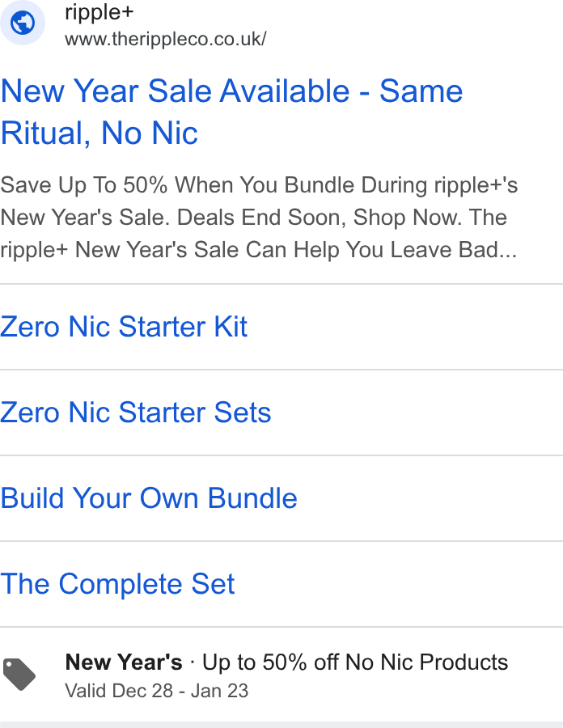Viewport: 563px width, 728px height.
Task: Open the ripple+ site name
Action: 99,12
